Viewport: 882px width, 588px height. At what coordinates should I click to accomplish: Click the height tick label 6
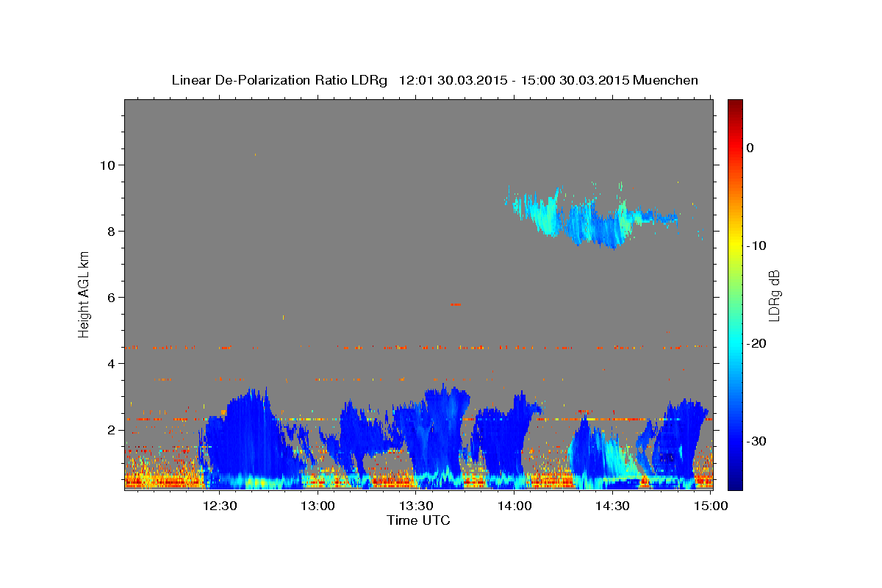click(x=112, y=297)
